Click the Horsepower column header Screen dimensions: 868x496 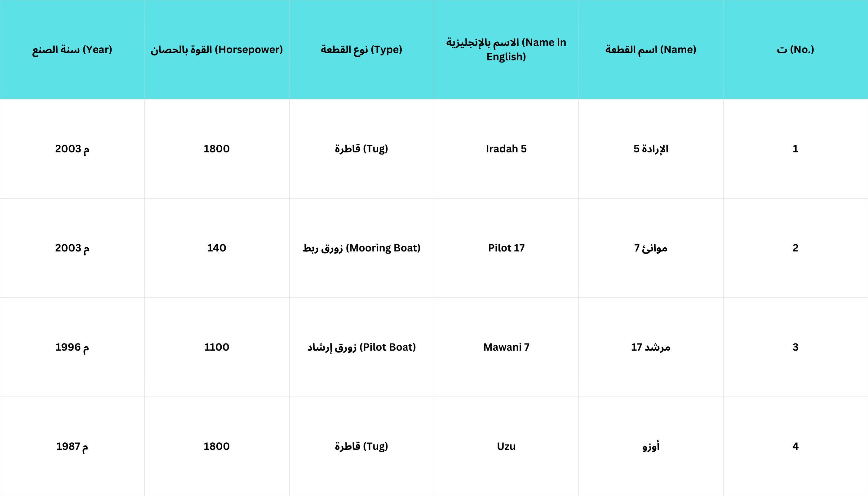pos(217,50)
